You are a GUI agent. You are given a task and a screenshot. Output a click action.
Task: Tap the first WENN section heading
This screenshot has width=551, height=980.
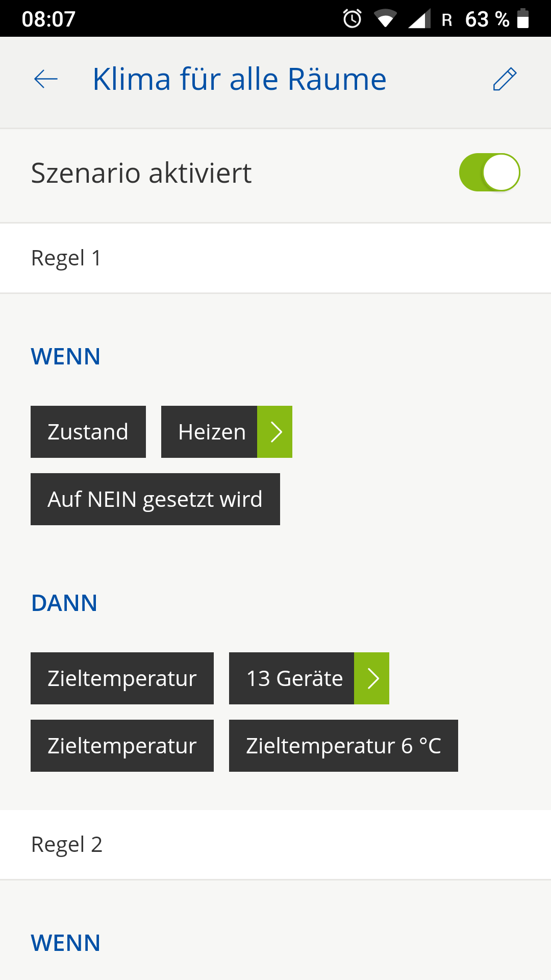(66, 356)
